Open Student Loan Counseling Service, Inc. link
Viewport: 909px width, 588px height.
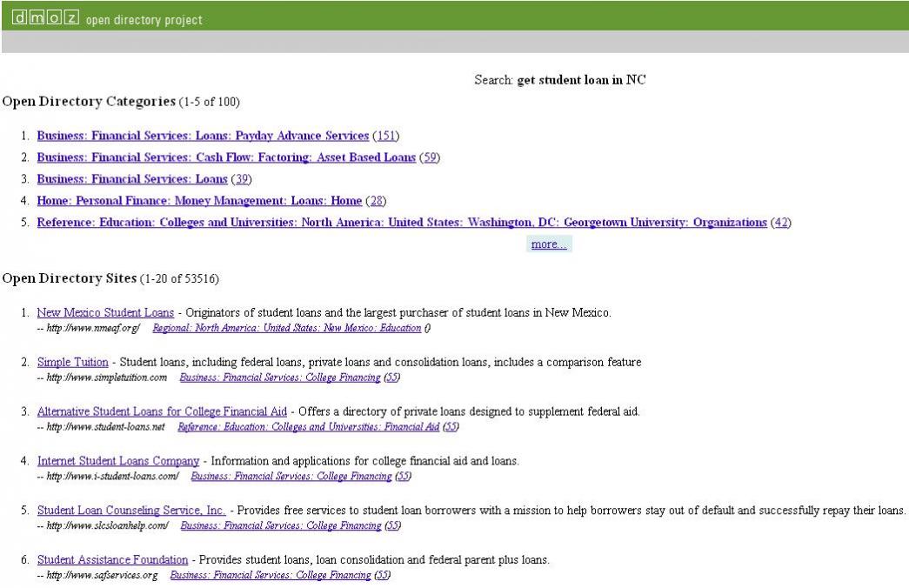pyautogui.click(x=131, y=511)
